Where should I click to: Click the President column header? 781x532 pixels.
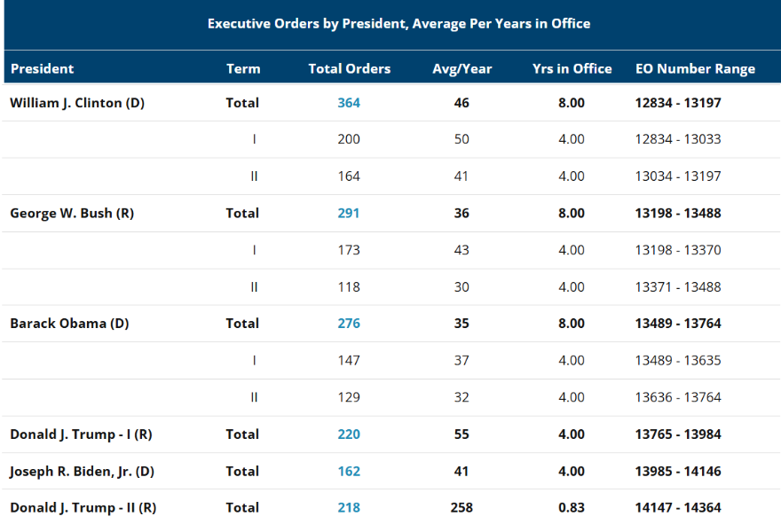click(42, 68)
